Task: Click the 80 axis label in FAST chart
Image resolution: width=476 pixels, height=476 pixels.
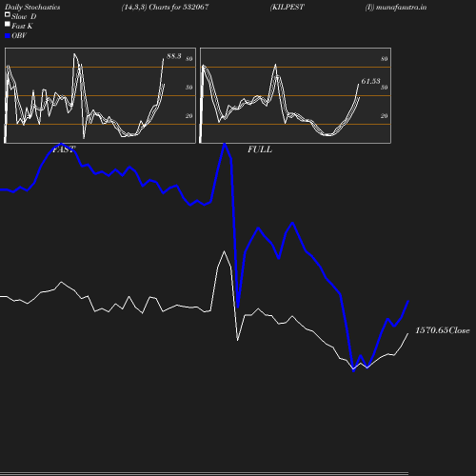Action: click(x=189, y=59)
